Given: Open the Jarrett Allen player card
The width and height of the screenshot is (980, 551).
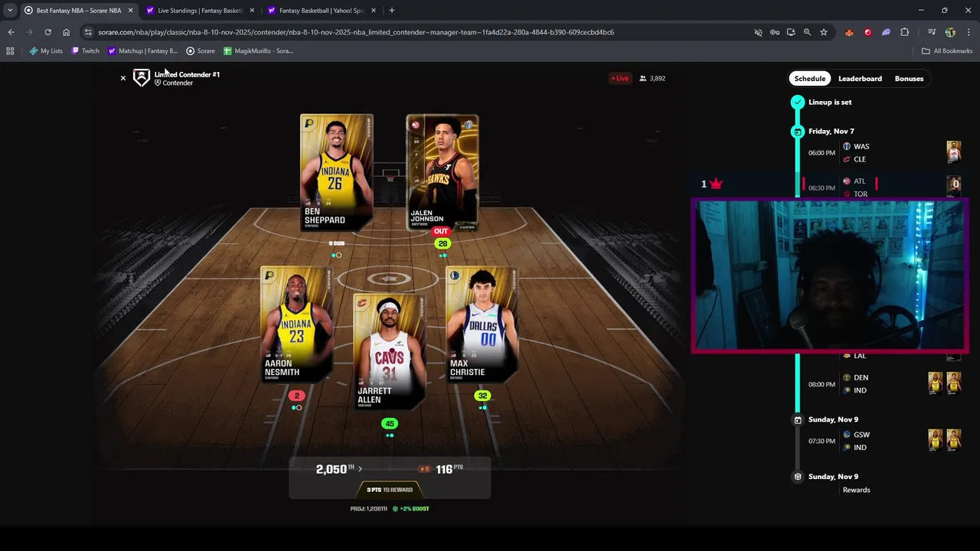Looking at the screenshot, I should [389, 352].
